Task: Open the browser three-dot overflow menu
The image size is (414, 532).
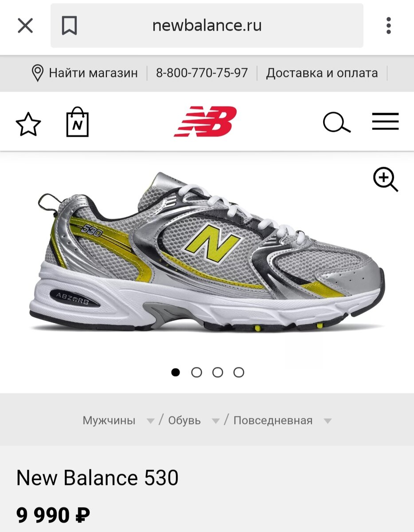Action: [388, 26]
